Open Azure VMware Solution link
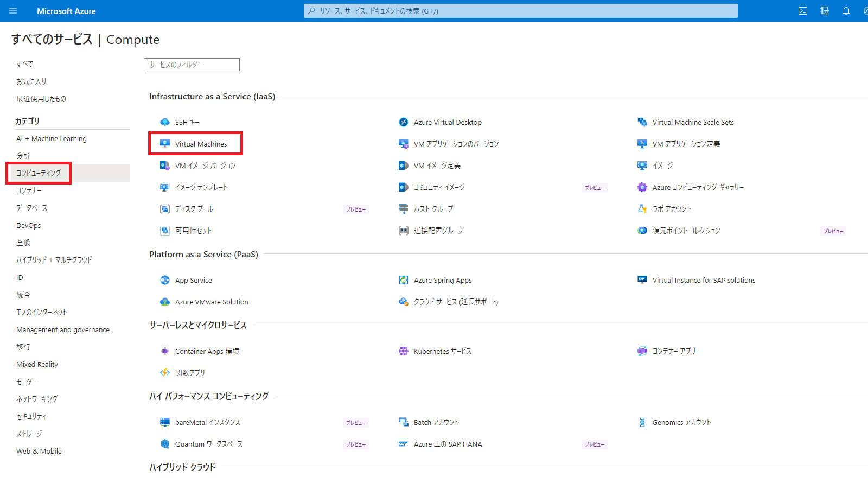This screenshot has width=868, height=483. [212, 302]
